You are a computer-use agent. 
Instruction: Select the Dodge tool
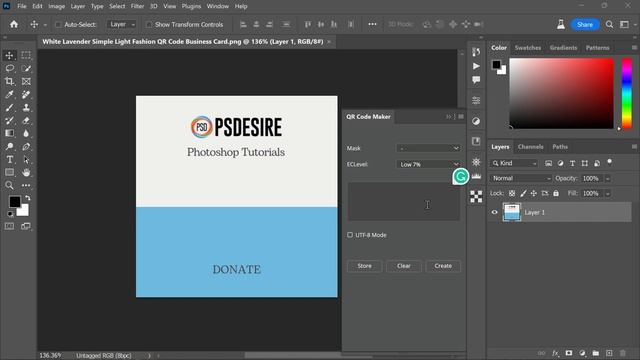pos(9,147)
